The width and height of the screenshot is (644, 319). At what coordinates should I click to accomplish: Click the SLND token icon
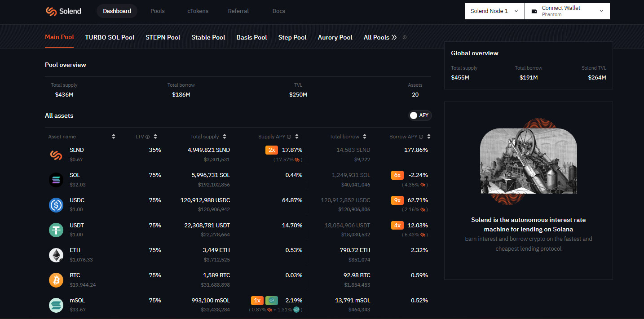pos(56,155)
